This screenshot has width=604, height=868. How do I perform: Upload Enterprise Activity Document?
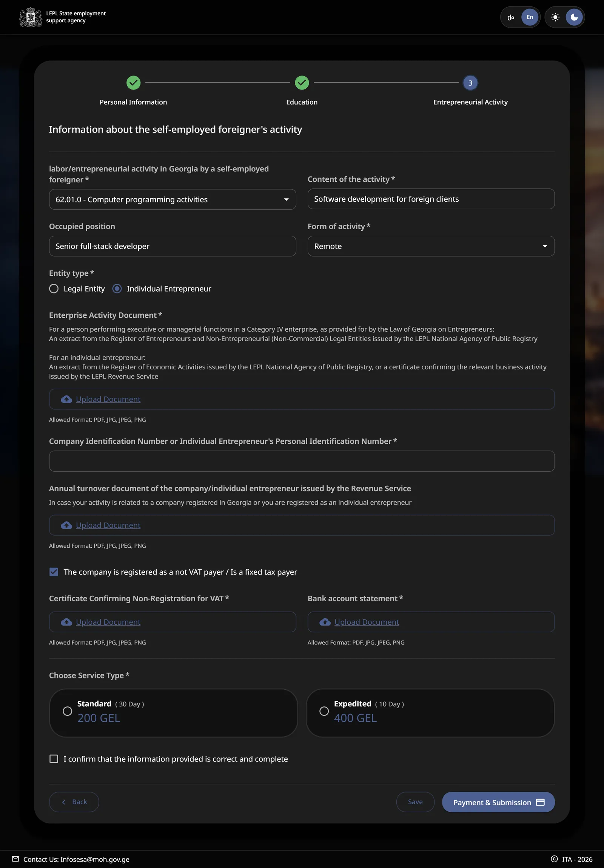click(x=302, y=399)
